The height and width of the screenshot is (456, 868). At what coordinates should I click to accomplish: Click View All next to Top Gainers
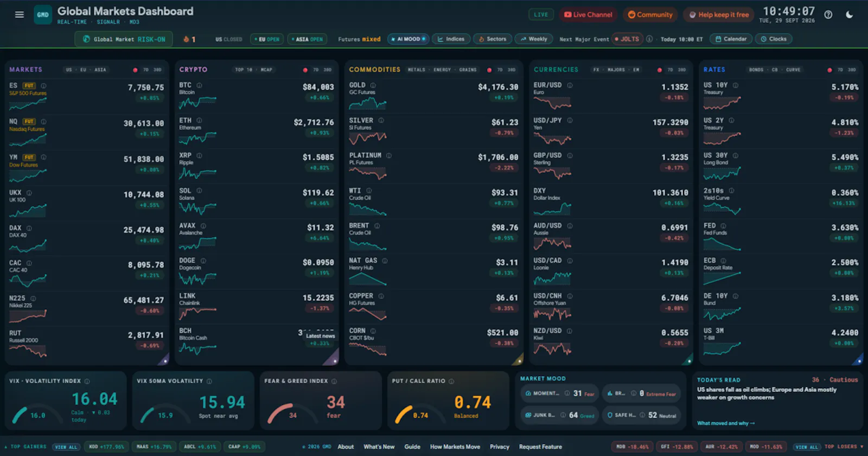(66, 447)
